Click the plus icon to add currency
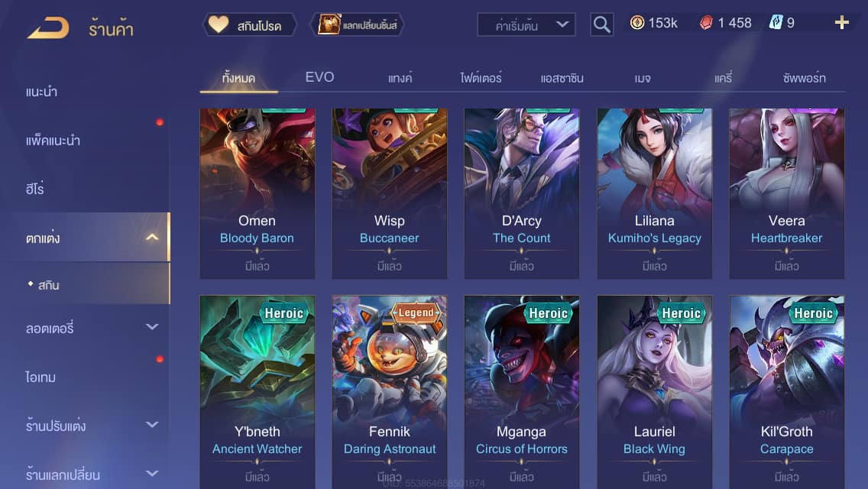 [841, 22]
